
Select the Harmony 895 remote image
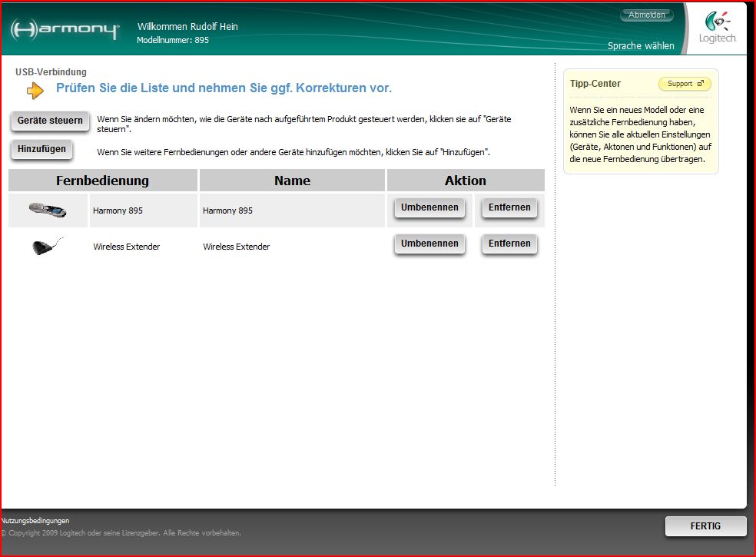[x=48, y=210]
